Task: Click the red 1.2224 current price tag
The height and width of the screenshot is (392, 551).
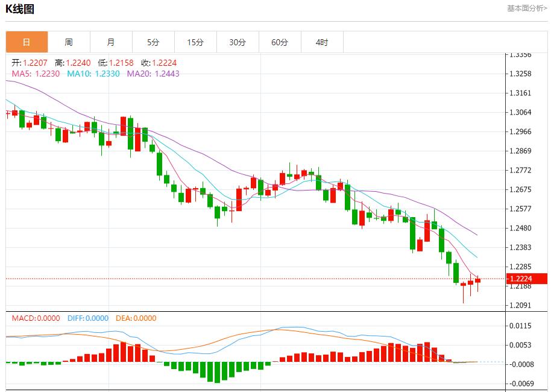Action: (522, 279)
